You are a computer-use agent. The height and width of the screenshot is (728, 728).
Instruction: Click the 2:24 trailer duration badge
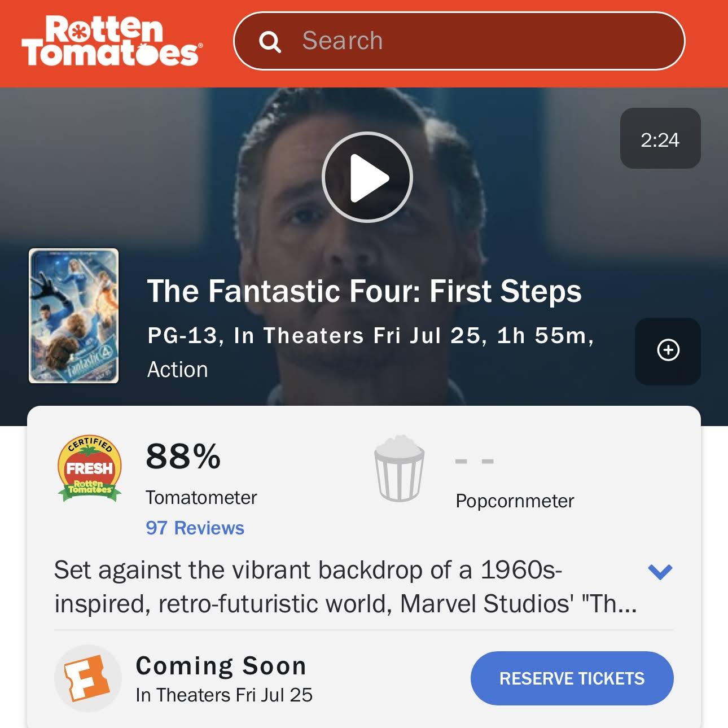660,138
